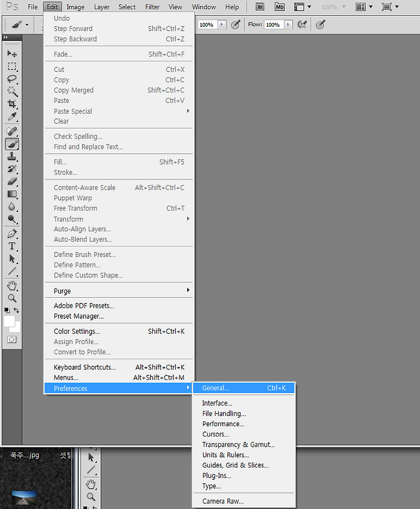Open the Window menu

(204, 7)
